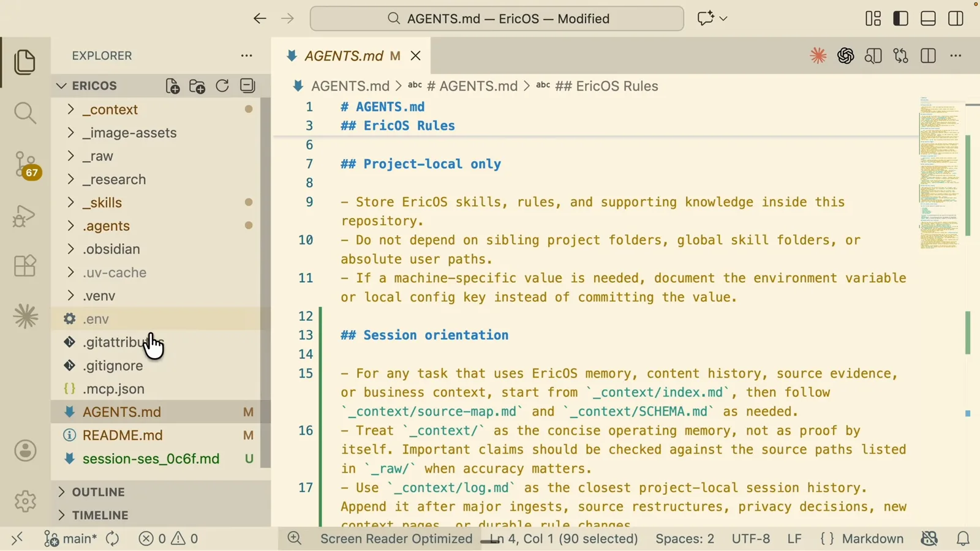Open main* branch in status bar
The height and width of the screenshot is (551, 980).
point(71,539)
